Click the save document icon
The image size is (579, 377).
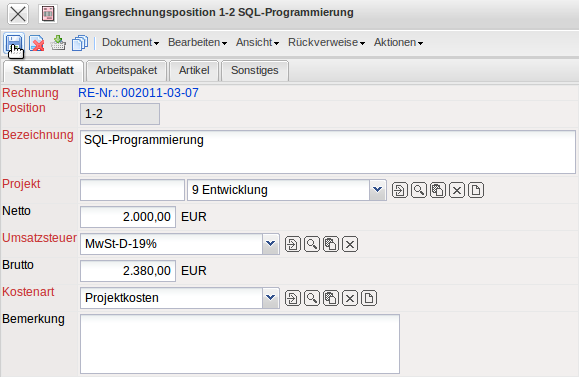coord(14,43)
